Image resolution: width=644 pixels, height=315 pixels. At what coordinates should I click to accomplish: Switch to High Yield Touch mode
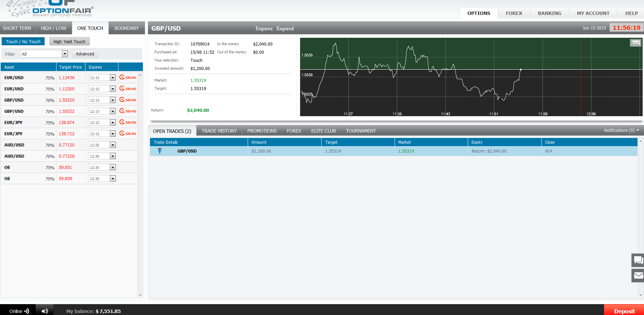click(69, 41)
